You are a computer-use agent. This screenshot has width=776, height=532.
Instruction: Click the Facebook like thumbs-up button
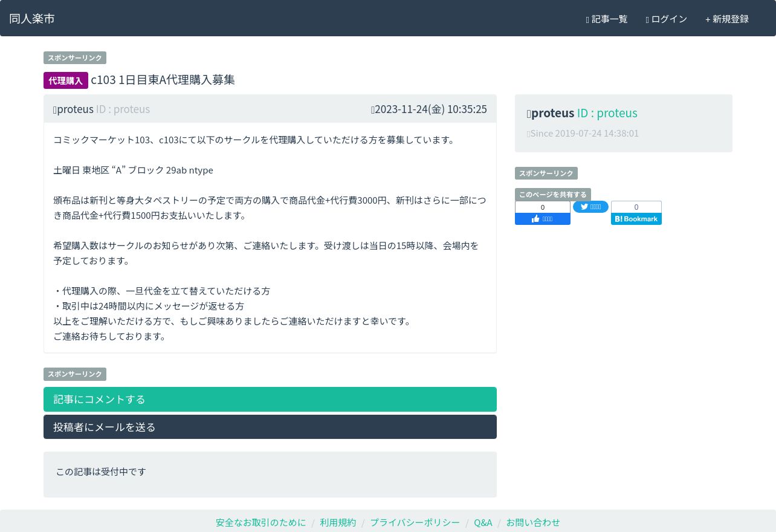click(x=543, y=219)
